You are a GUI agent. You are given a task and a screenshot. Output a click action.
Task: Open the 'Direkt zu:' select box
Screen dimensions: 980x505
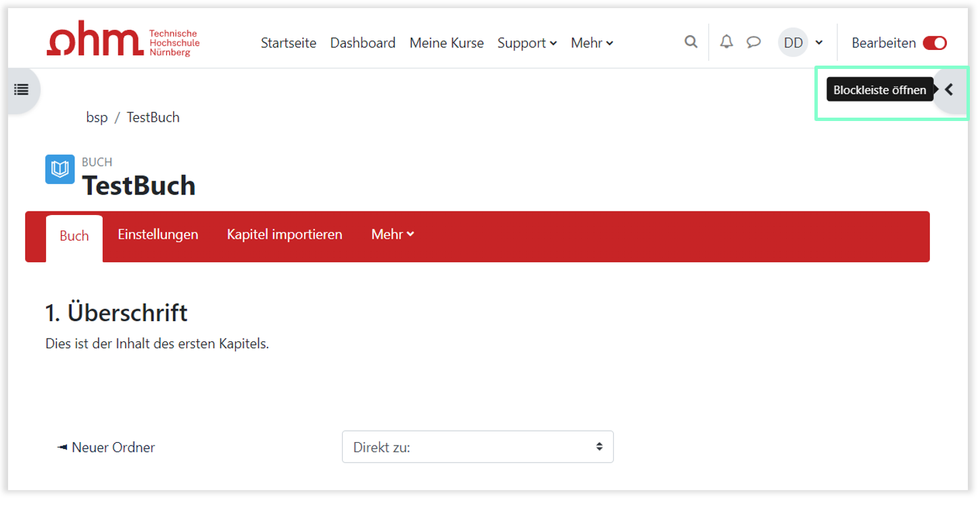[x=477, y=447]
